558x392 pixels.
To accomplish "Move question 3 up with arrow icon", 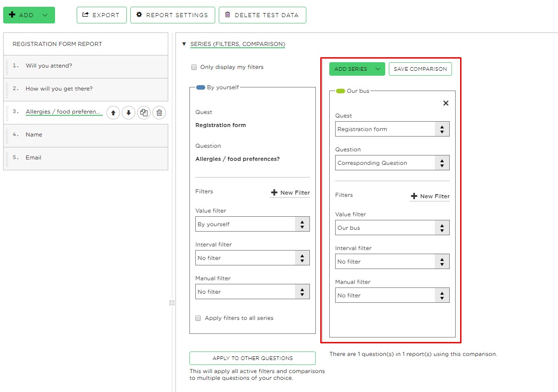I will click(113, 113).
